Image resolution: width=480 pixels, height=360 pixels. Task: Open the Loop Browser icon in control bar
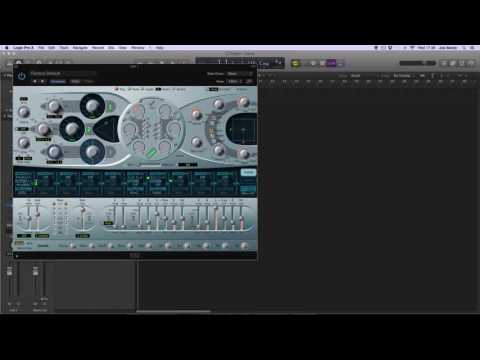[462, 63]
